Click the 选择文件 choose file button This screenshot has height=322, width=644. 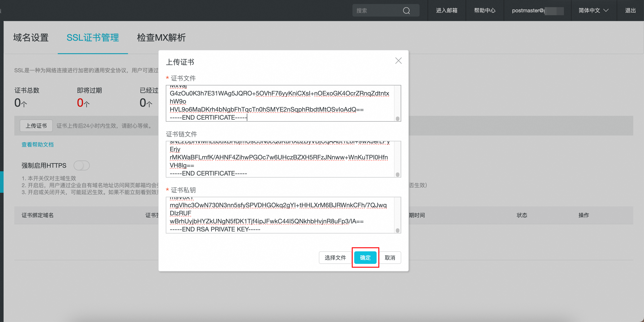coord(335,258)
